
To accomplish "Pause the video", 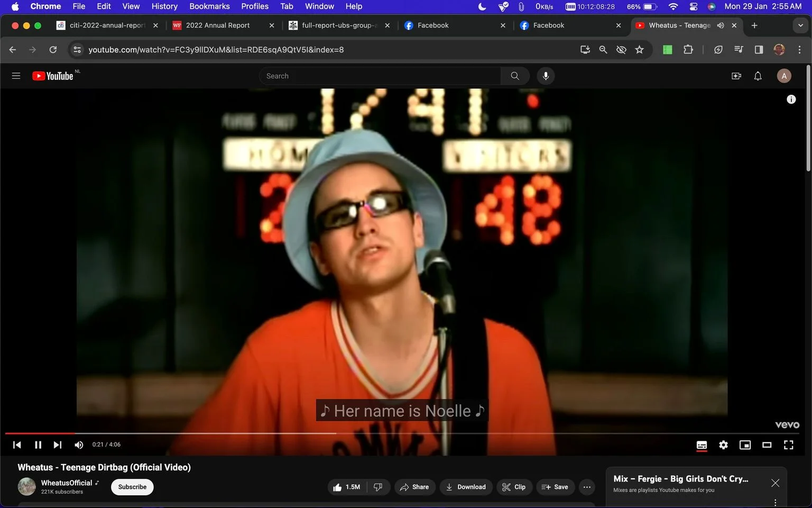I will click(38, 444).
